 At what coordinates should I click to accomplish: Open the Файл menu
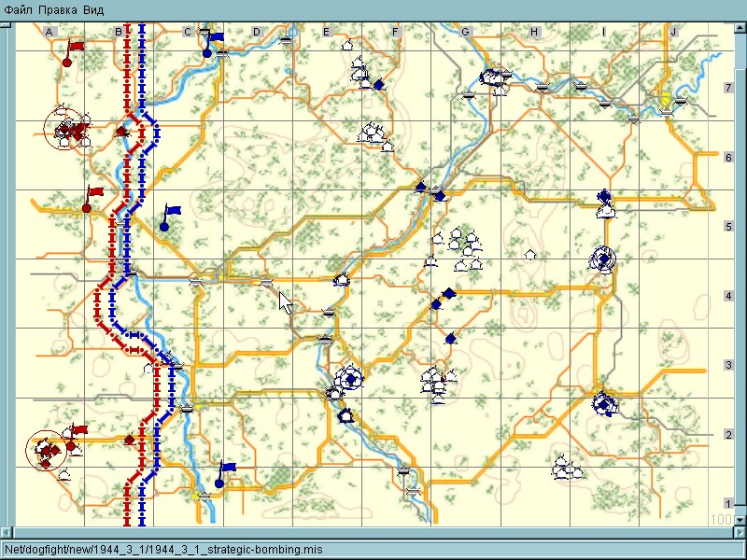pos(18,9)
